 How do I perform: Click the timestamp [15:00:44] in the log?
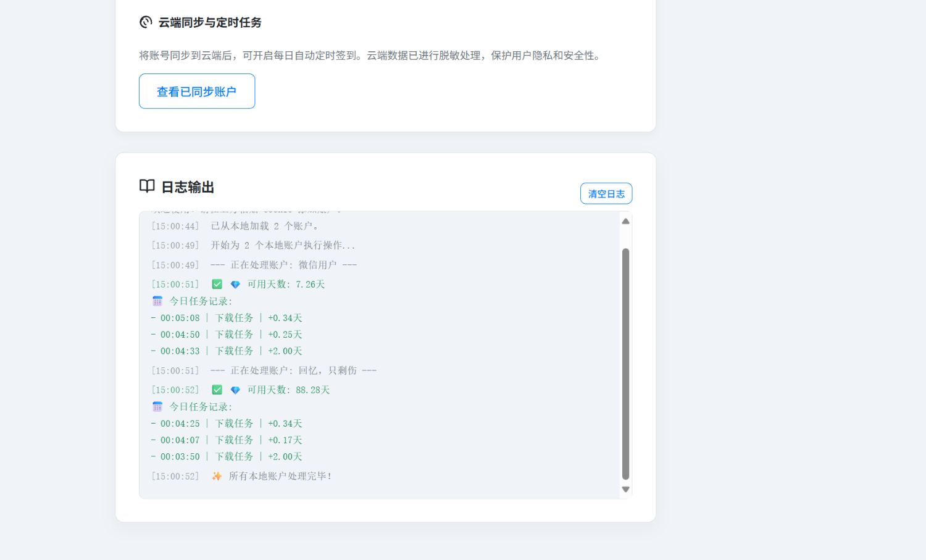pos(175,225)
